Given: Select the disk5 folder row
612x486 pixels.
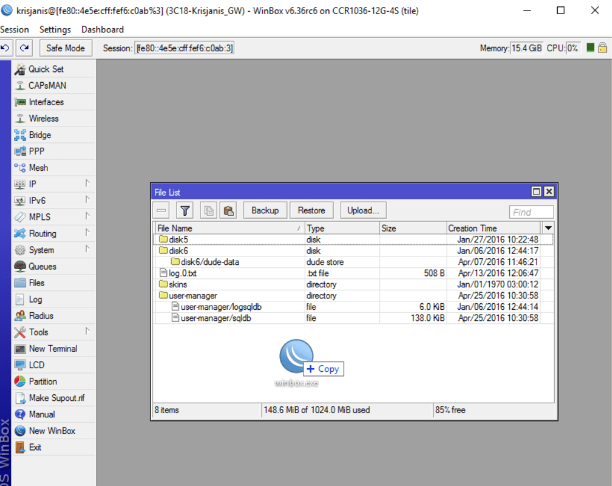Looking at the screenshot, I should (353, 239).
